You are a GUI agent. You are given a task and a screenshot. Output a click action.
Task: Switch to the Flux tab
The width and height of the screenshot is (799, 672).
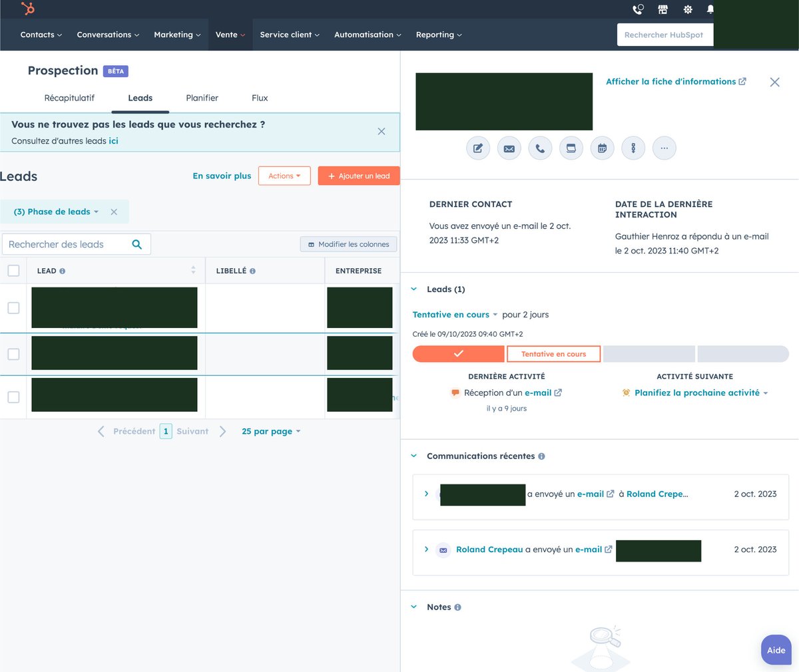pos(260,98)
